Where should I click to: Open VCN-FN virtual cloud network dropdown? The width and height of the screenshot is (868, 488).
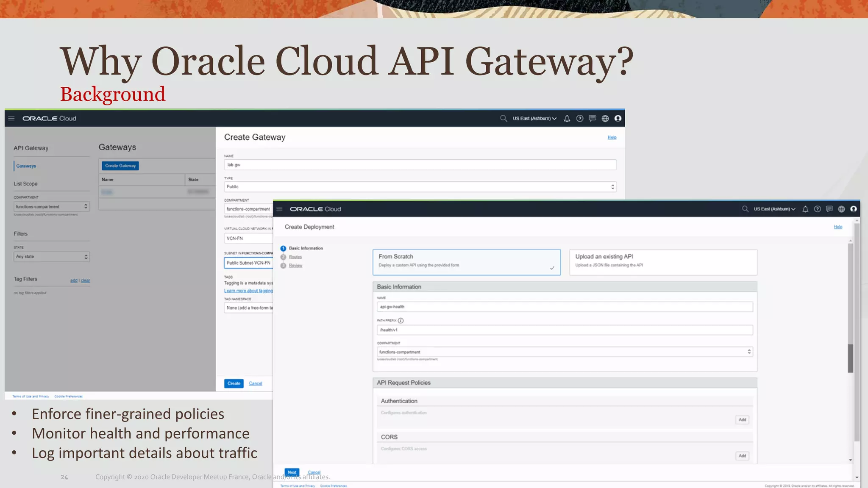click(x=249, y=238)
